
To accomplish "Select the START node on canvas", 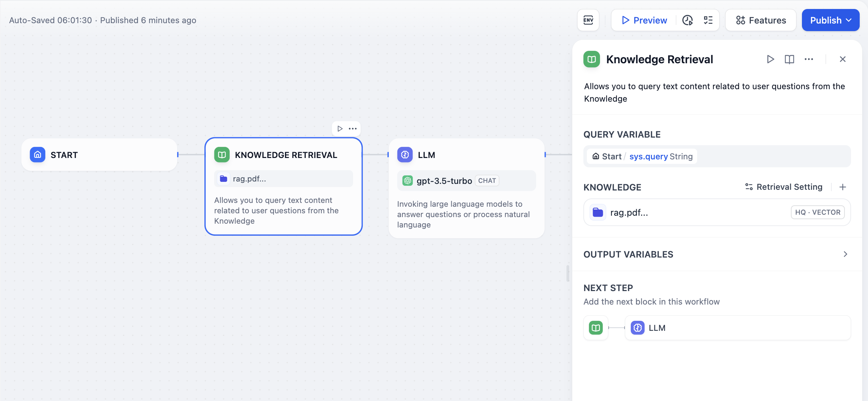I will [99, 155].
